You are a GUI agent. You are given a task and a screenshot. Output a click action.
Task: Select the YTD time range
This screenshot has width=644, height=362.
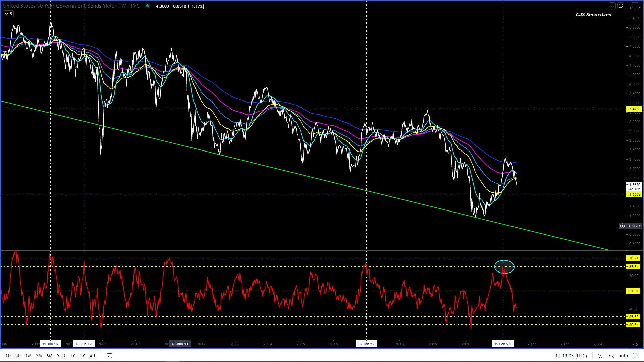61,356
